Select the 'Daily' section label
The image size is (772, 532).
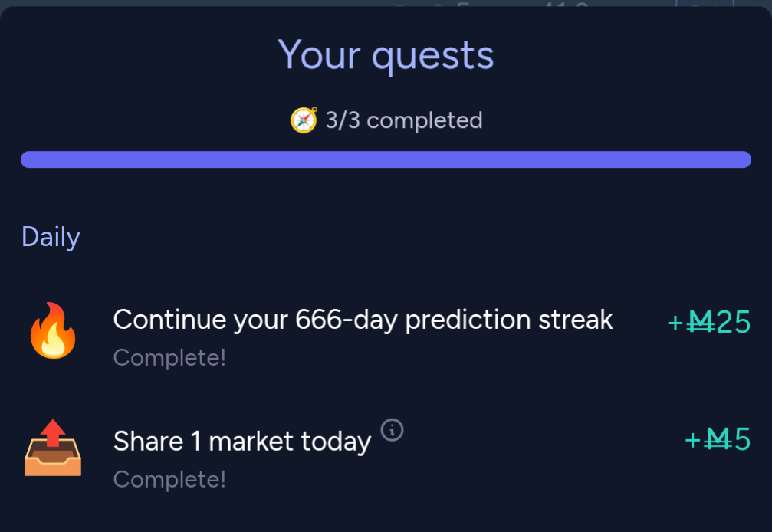coord(51,238)
